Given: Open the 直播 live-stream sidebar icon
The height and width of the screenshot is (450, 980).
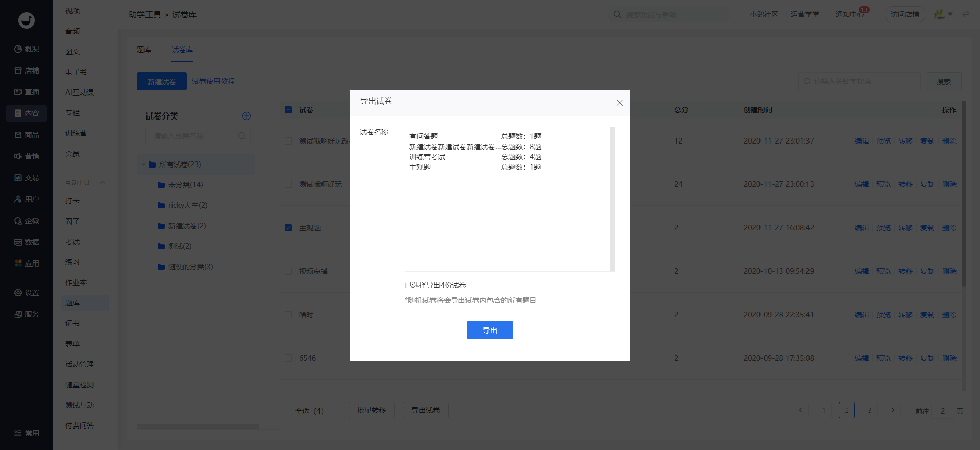Looking at the screenshot, I should click(x=18, y=92).
